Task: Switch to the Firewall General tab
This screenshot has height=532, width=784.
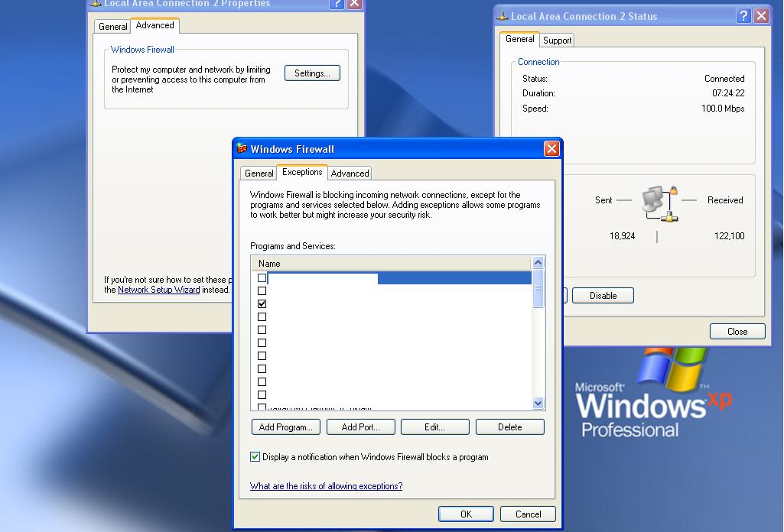Action: click(259, 174)
